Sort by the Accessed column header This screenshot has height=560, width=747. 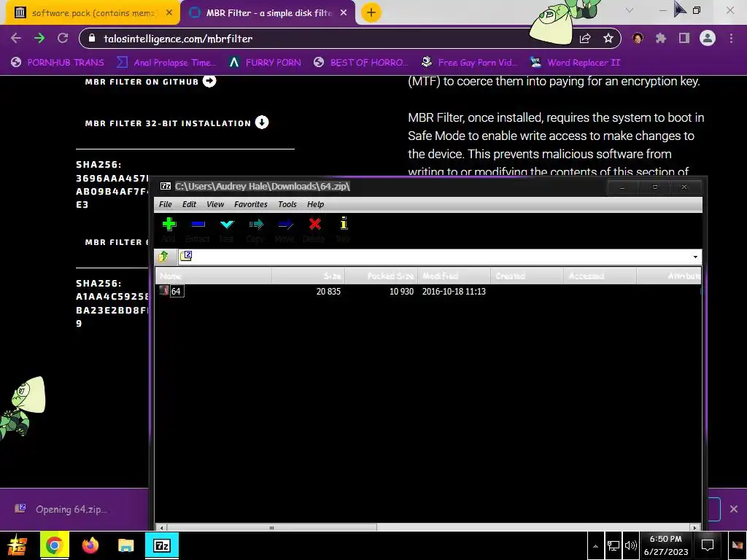point(600,276)
